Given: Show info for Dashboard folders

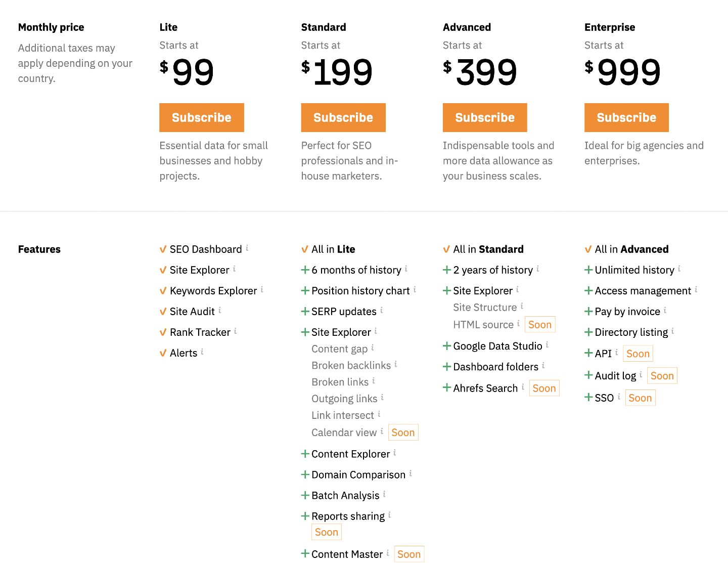Looking at the screenshot, I should [543, 365].
